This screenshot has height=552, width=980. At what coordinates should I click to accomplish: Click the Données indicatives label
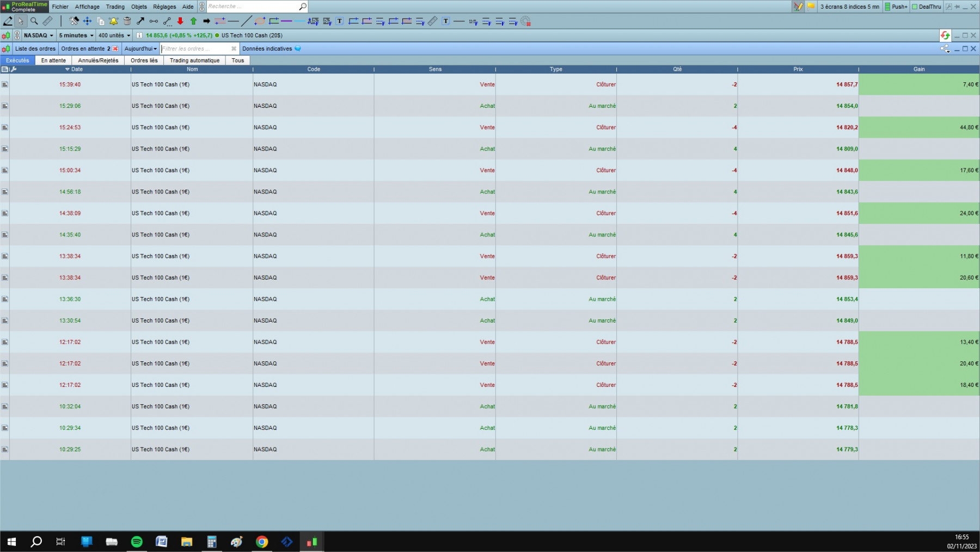tap(267, 48)
